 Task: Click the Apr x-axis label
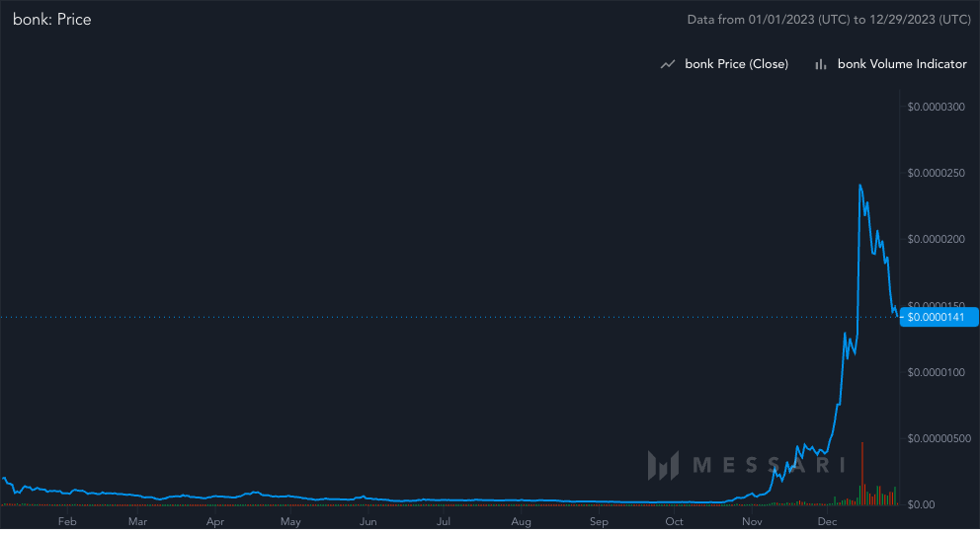click(x=215, y=521)
